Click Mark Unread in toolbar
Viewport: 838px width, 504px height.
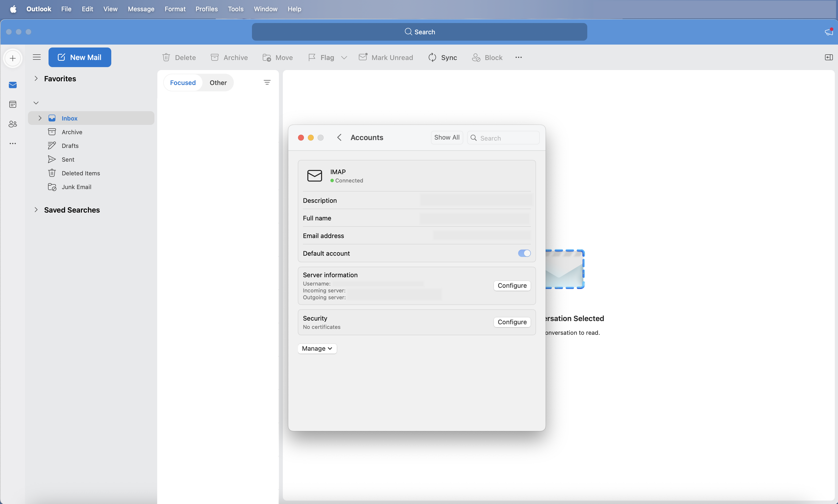(386, 57)
